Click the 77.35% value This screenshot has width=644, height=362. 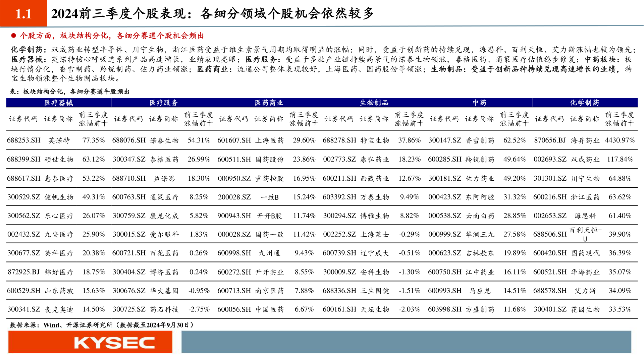tap(94, 140)
